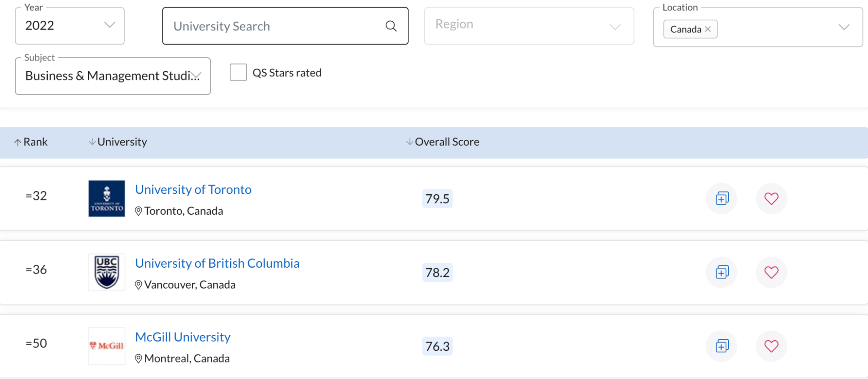Screen dimensions: 868x379
Task: Expand the Region dropdown
Action: (529, 26)
